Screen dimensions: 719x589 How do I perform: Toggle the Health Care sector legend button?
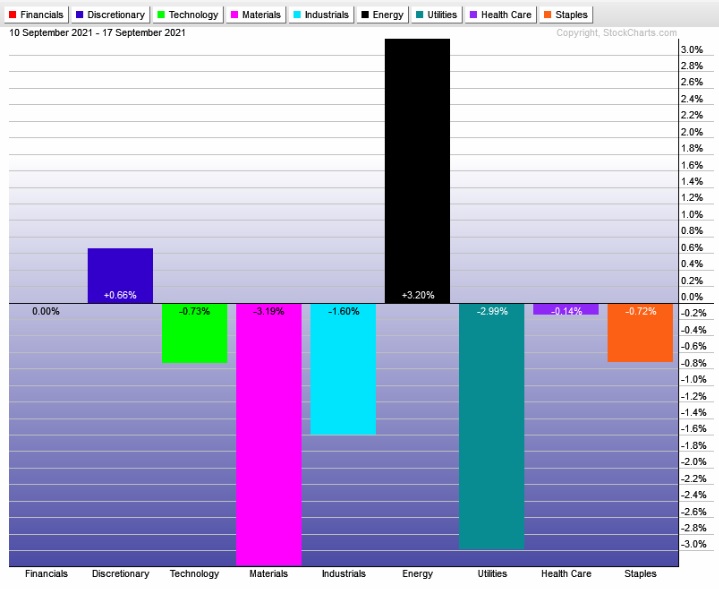(x=500, y=15)
